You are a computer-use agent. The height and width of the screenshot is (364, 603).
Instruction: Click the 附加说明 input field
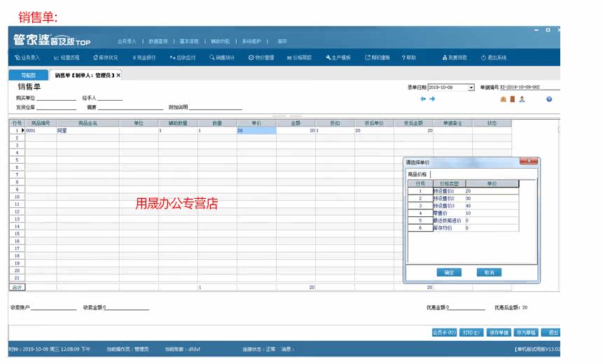[x=216, y=107]
